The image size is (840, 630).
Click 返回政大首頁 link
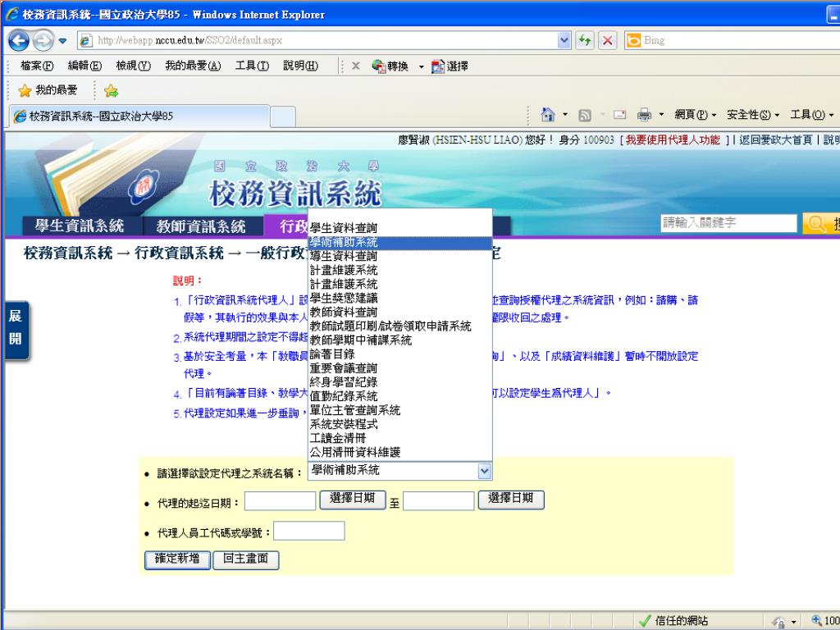[776, 139]
